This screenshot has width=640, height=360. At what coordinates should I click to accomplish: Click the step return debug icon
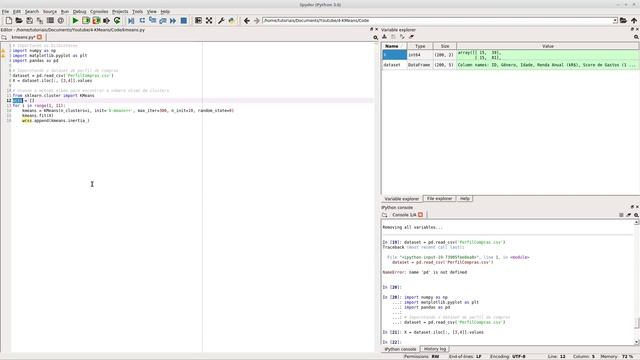(162, 20)
